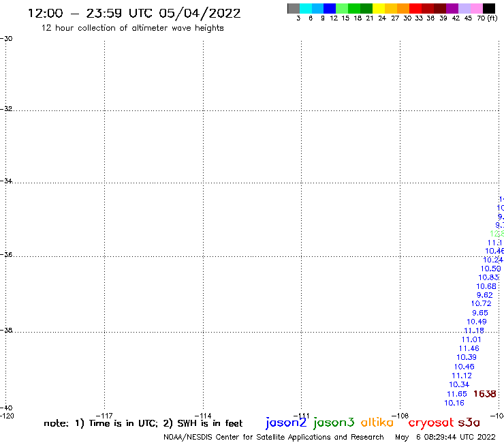Click the cyan swatch in the color bar
504x443 pixels.
[306, 8]
